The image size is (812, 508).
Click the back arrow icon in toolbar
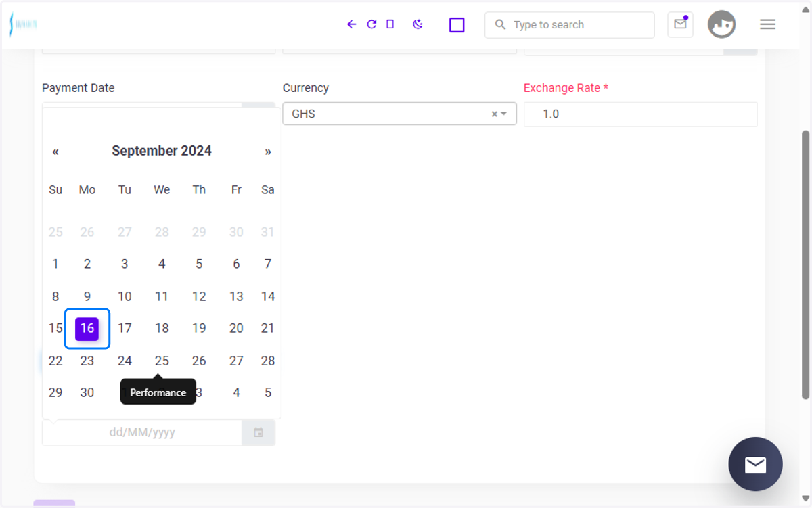[x=351, y=24]
